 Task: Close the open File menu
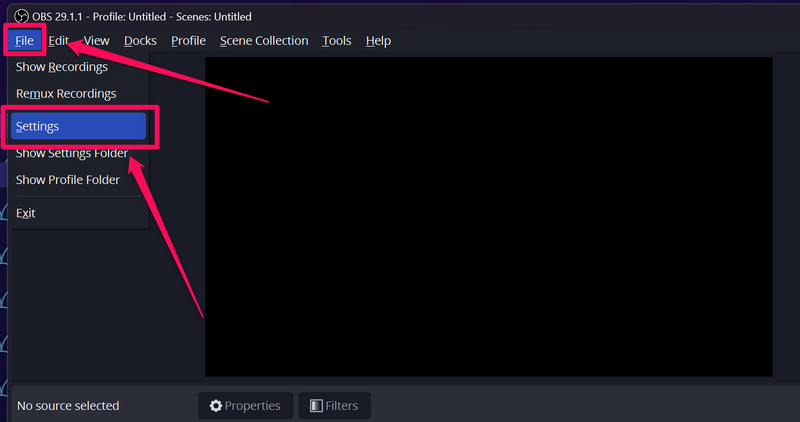click(x=24, y=41)
